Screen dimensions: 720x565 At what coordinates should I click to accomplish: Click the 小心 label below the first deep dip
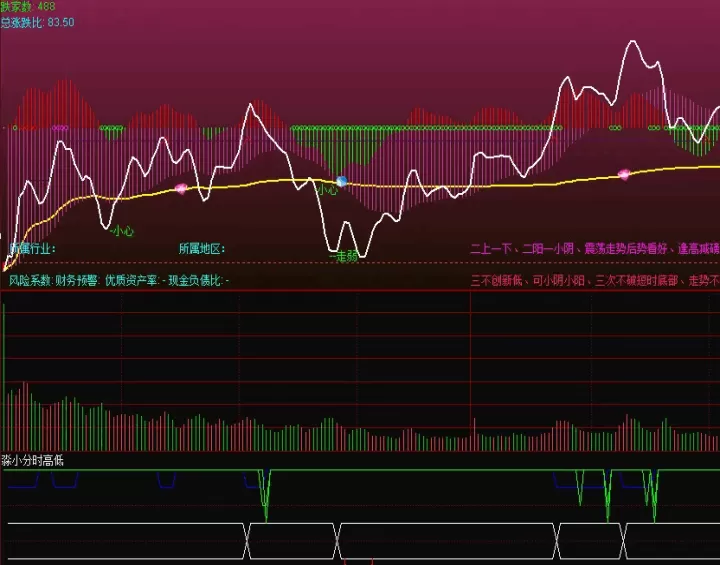(122, 231)
